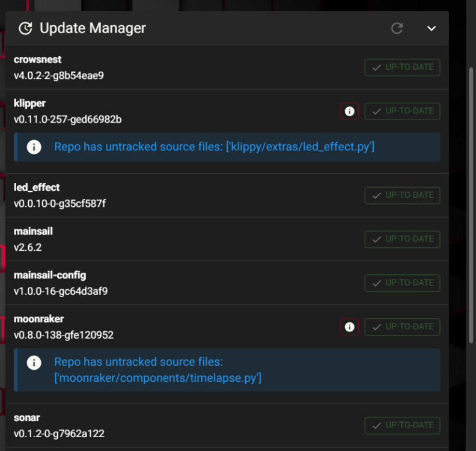Viewport: 476px width, 451px height.
Task: Click mainsail-config UP-TO-DATE button
Action: pyautogui.click(x=402, y=283)
